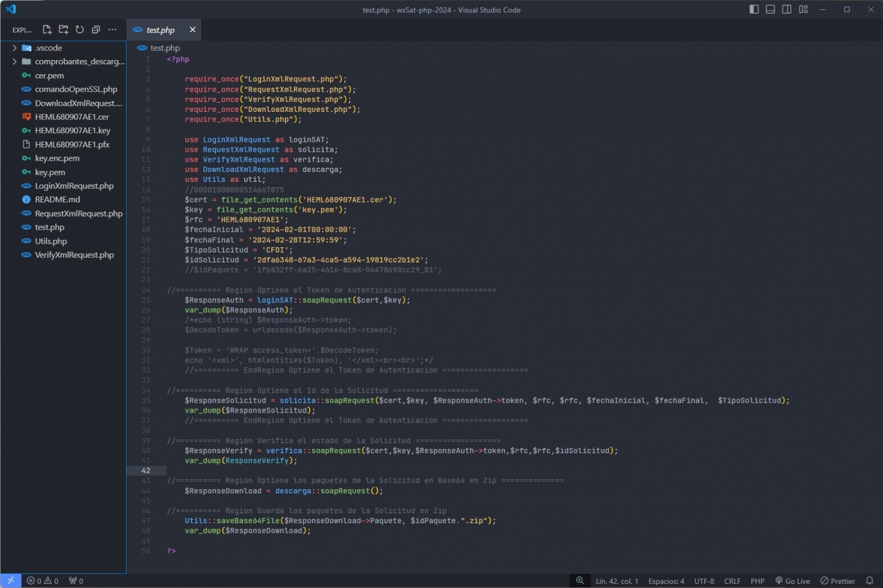Image resolution: width=883 pixels, height=588 pixels.
Task: Open key.pem file in Explorer
Action: point(63,172)
